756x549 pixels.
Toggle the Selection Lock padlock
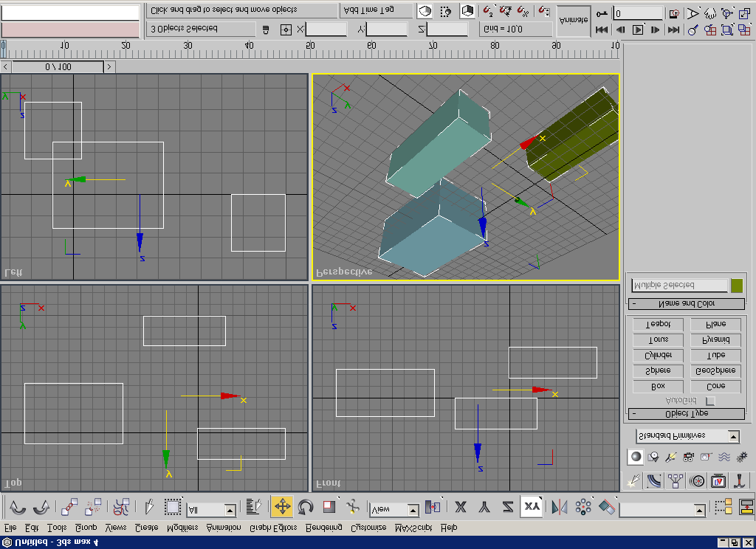click(x=265, y=30)
